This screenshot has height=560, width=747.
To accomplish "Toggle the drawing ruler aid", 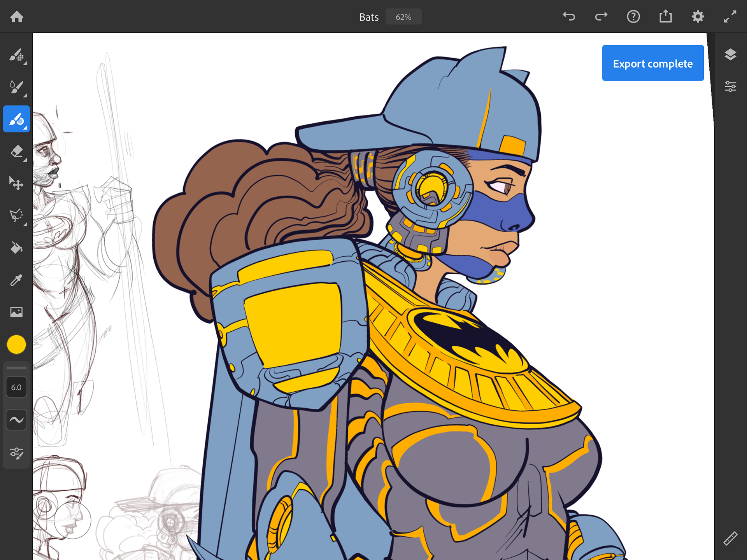I will 730,539.
